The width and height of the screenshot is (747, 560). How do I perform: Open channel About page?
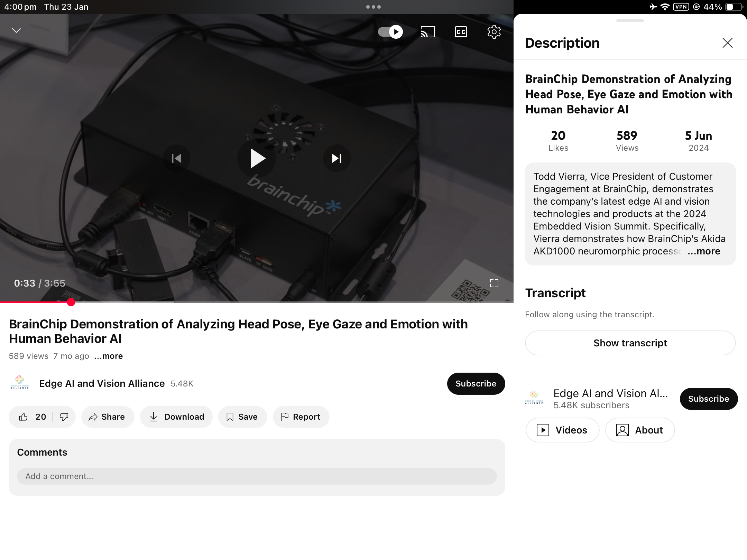pos(640,430)
